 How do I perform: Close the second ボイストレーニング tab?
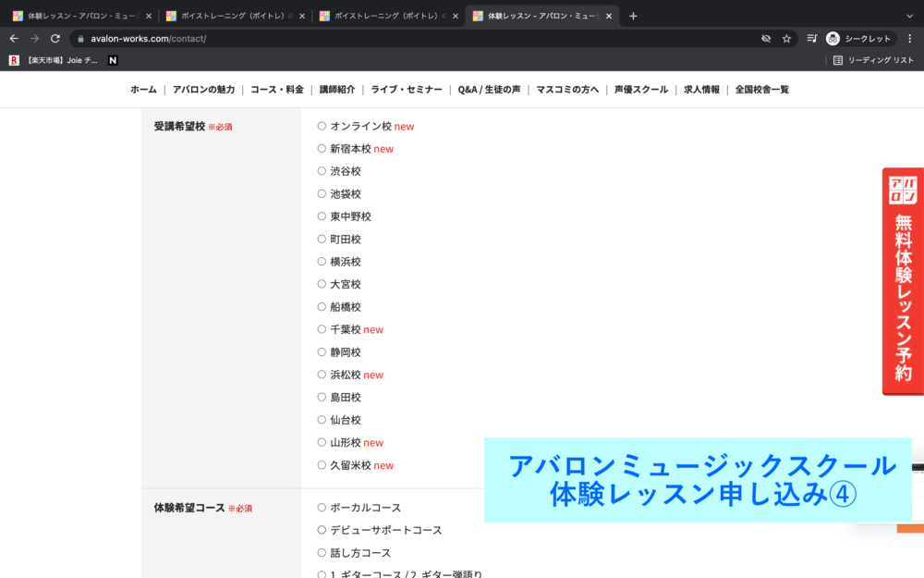[302, 16]
